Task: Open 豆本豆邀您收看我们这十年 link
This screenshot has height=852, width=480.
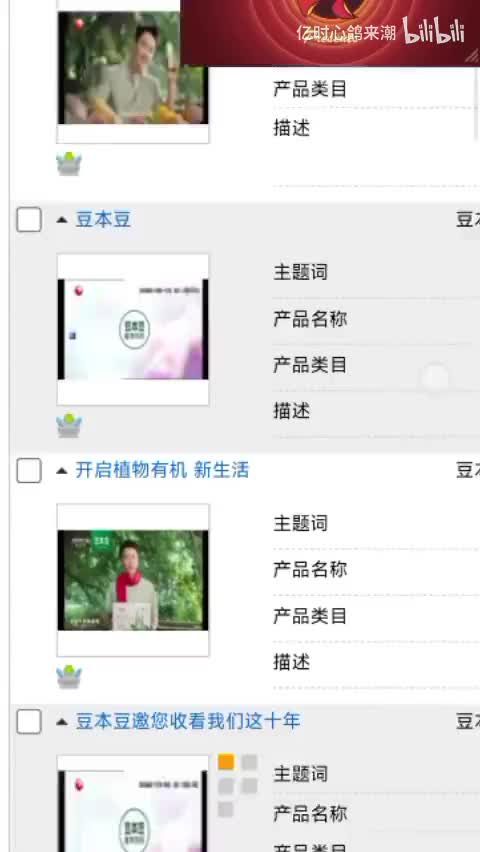Action: 188,722
